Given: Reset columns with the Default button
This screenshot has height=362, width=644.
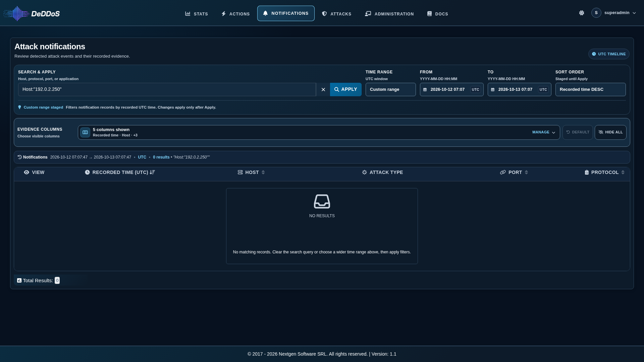Looking at the screenshot, I should point(578,132).
